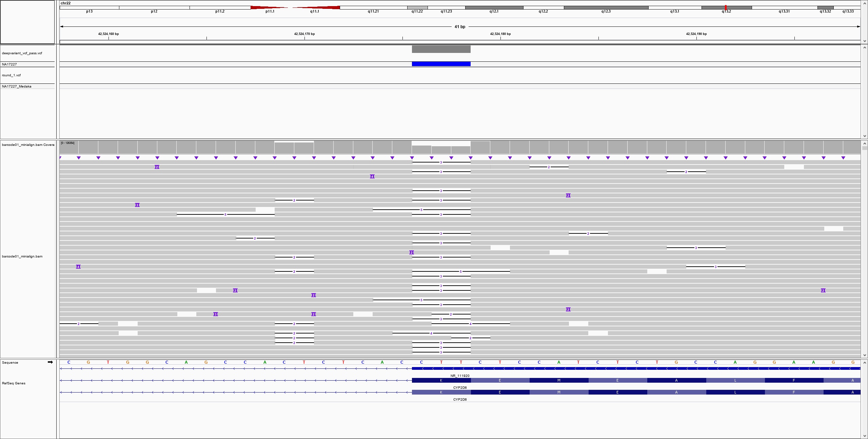Expand the NA17227_Medaka track

[17, 87]
